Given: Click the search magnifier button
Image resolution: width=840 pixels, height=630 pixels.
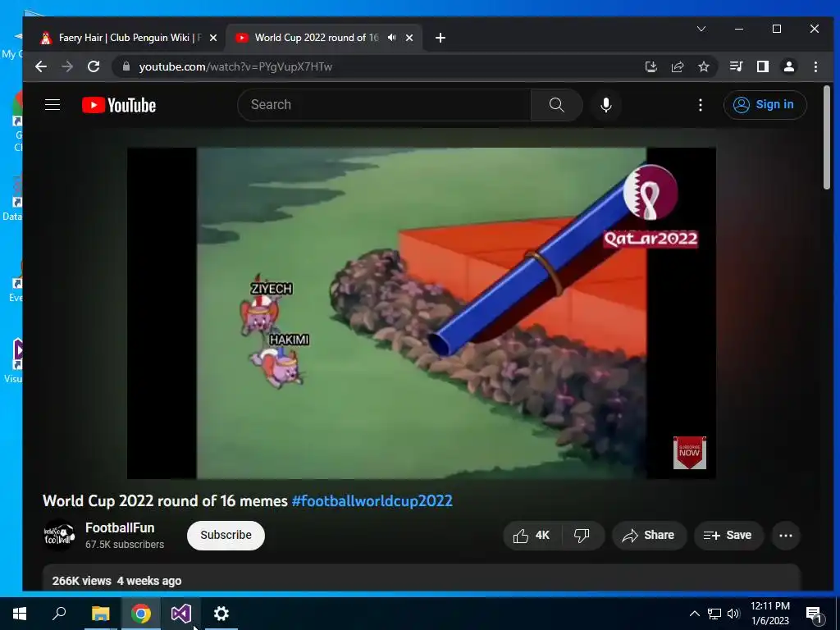Looking at the screenshot, I should pyautogui.click(x=557, y=104).
